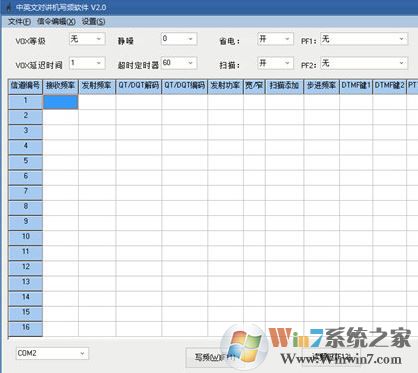
Task: Click the 发射频率 cell in channel 1 row
Action: (97, 102)
